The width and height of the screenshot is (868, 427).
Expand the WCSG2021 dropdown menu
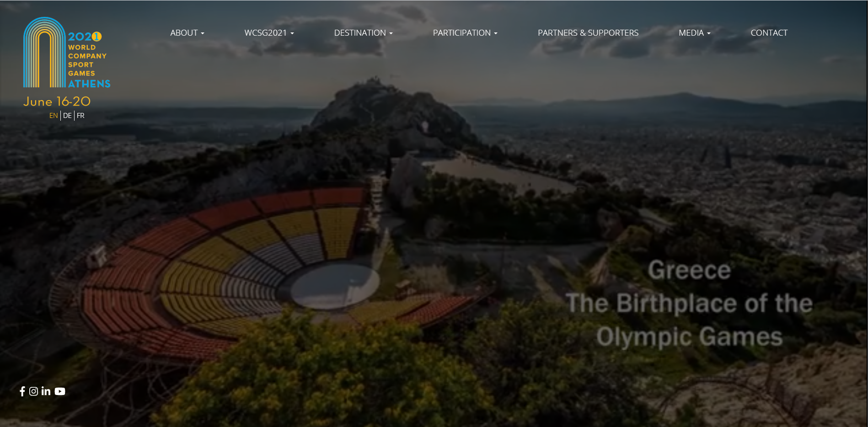[x=269, y=33]
